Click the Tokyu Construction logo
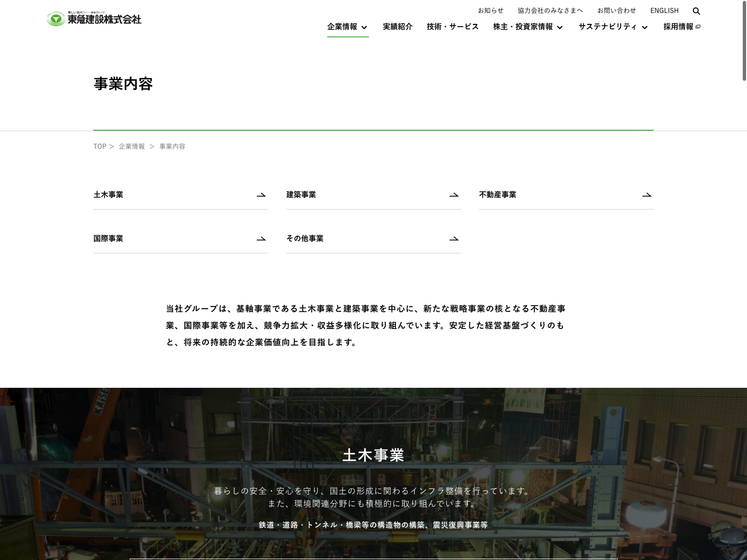Image resolution: width=747 pixels, height=560 pixels. tap(94, 19)
